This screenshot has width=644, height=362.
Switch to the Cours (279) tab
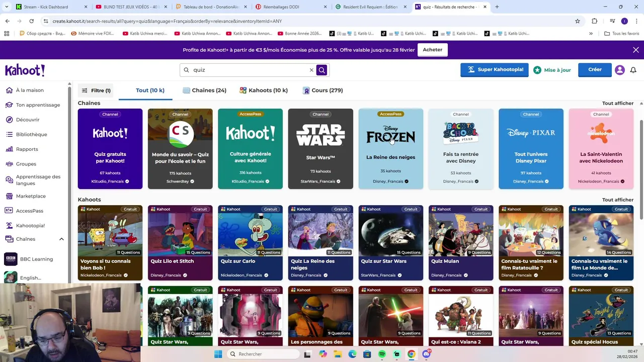coord(323,90)
